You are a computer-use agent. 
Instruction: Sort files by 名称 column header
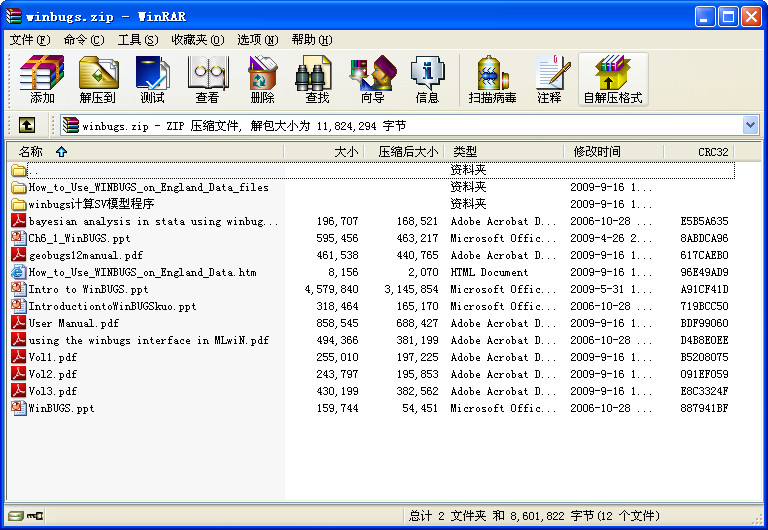click(x=31, y=152)
